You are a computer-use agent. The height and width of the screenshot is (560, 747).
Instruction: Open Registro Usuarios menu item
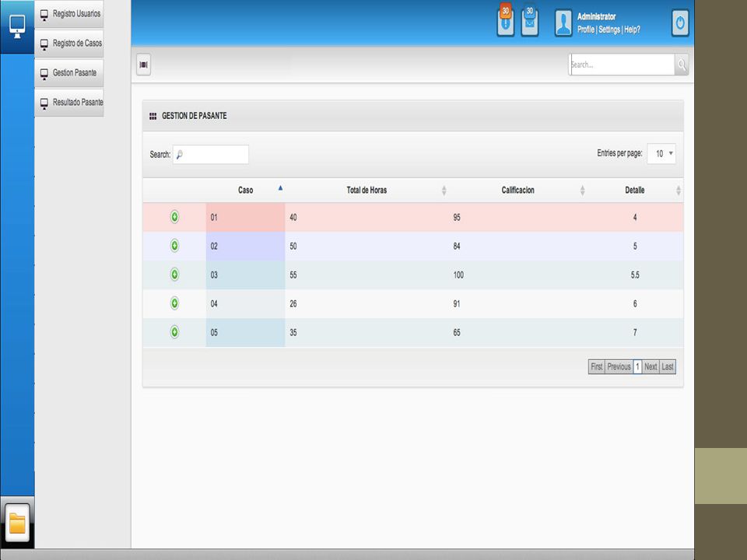69,14
